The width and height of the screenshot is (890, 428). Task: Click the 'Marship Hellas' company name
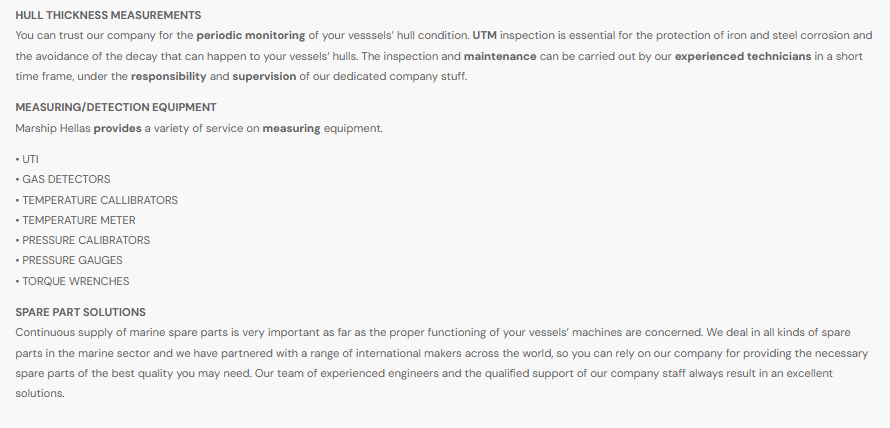click(x=53, y=128)
